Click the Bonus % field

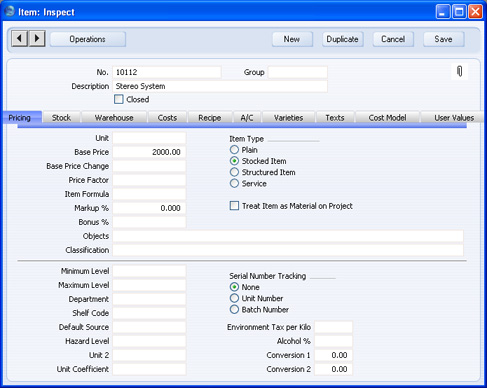[149, 222]
